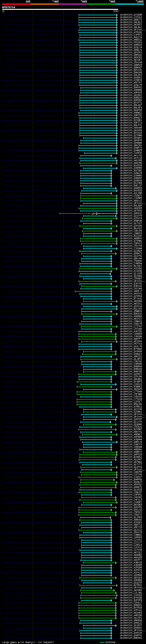
Task: Select hit label UniRef100_Q9LM03
Action: click(x=131, y=75)
